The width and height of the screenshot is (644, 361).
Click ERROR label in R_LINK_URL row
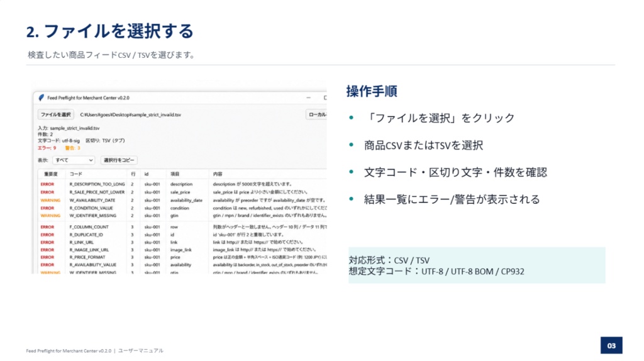47,242
